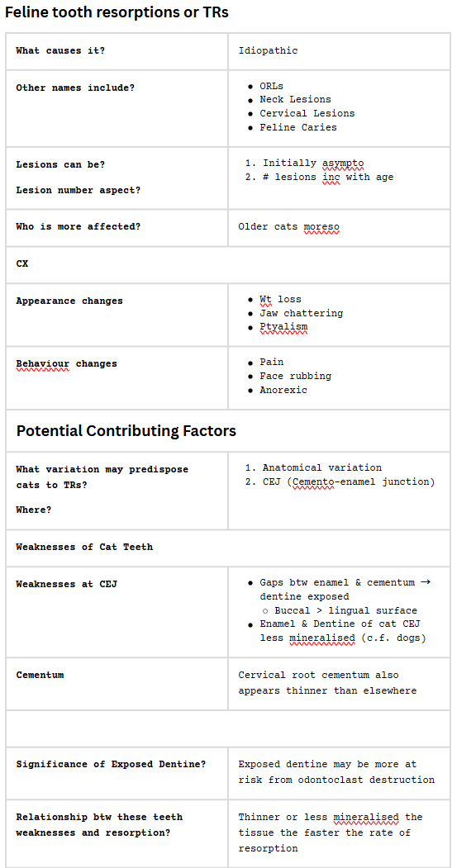This screenshot has width=452, height=868.
Task: Click the 'Cementum' label cell
Action: coord(117,684)
